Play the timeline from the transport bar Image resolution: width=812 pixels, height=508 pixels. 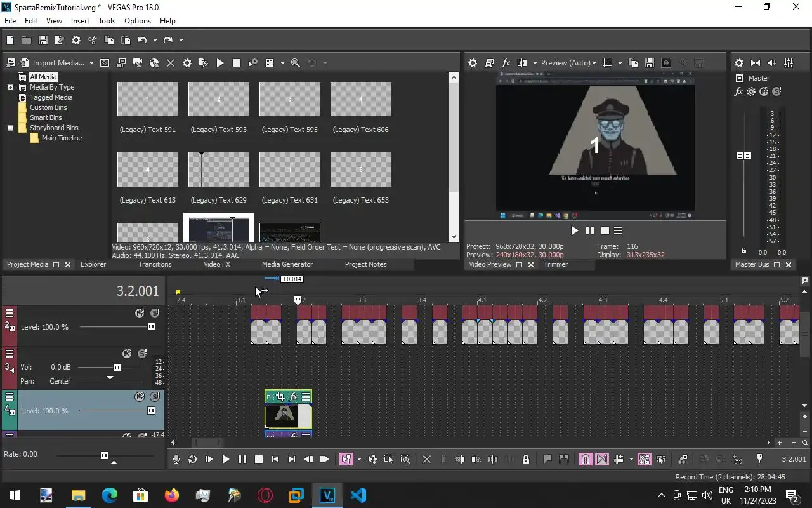coord(226,459)
